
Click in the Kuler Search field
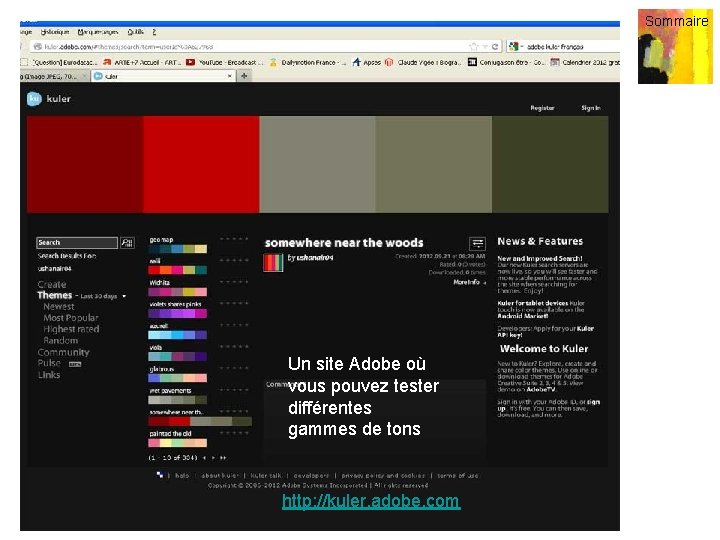click(x=77, y=242)
